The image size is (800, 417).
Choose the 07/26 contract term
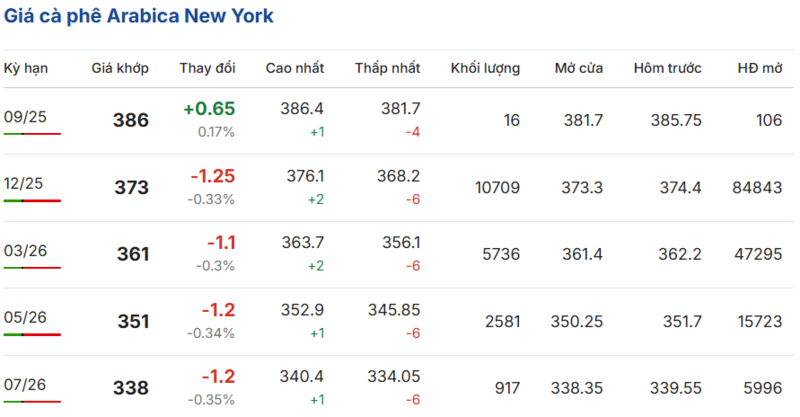(25, 384)
